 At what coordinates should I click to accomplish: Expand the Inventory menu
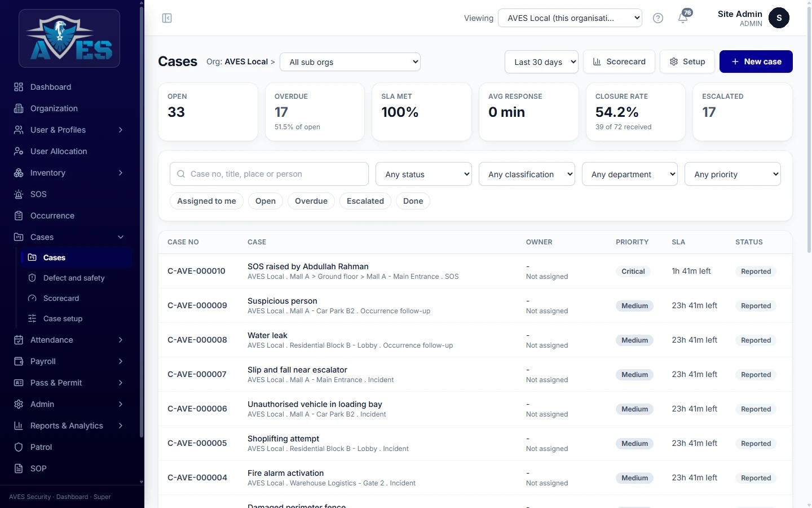pyautogui.click(x=69, y=173)
